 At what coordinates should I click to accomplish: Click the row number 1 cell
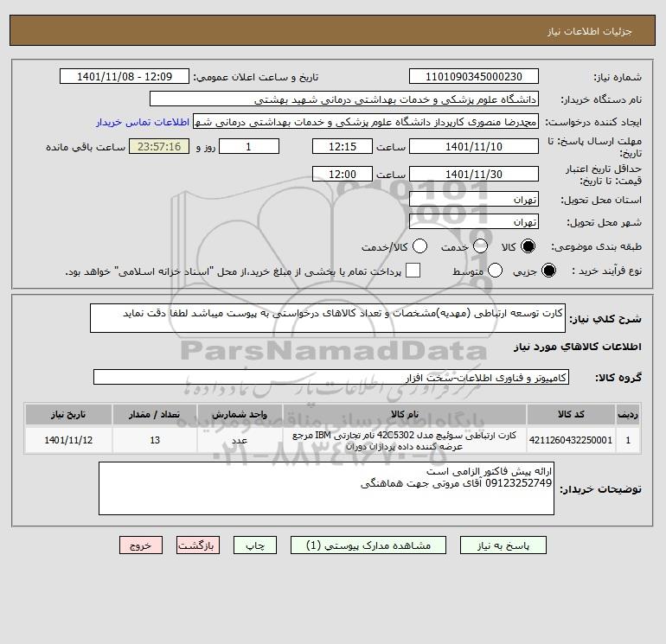628,440
